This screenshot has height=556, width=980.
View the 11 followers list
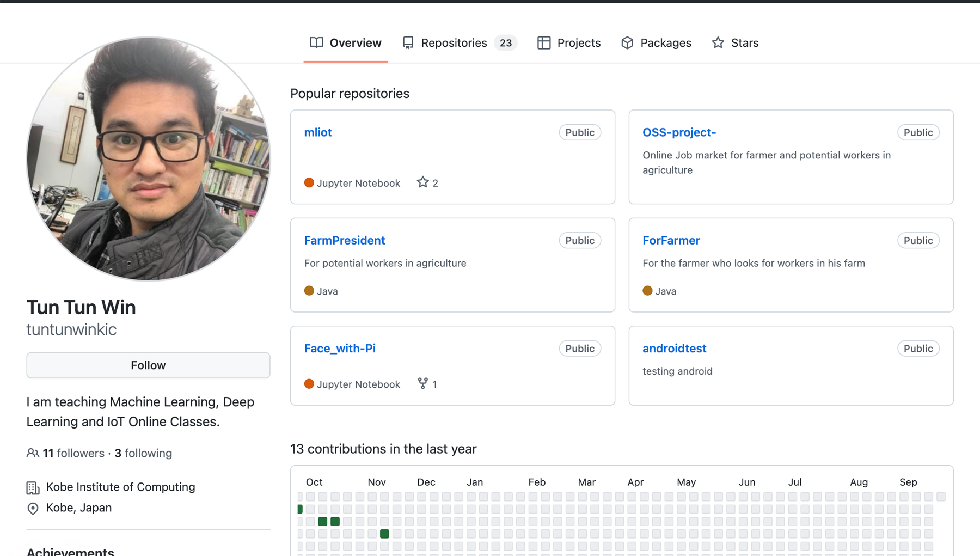pyautogui.click(x=73, y=453)
